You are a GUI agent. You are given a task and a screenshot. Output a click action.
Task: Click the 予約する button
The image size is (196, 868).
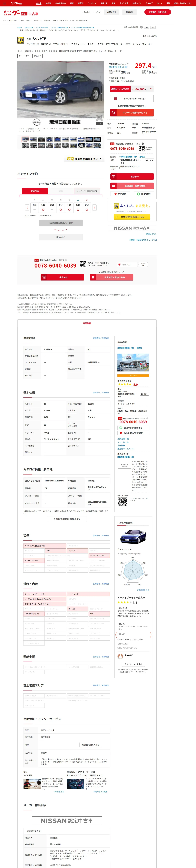coord(61,237)
